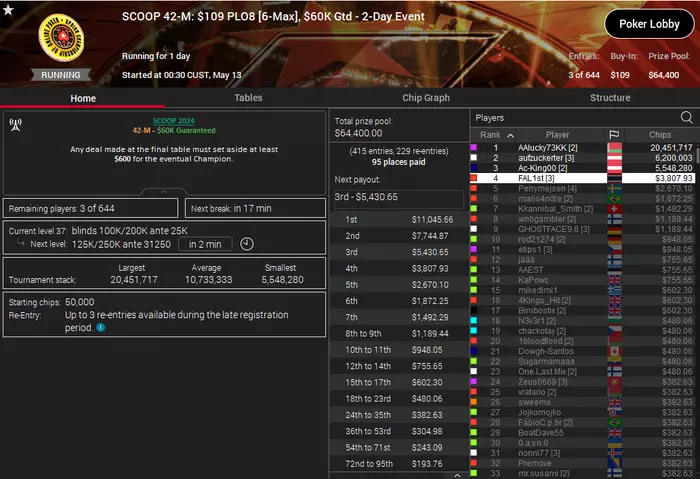Viewport: 700px width, 479px height.
Task: Open the Structure tab
Action: [x=610, y=98]
